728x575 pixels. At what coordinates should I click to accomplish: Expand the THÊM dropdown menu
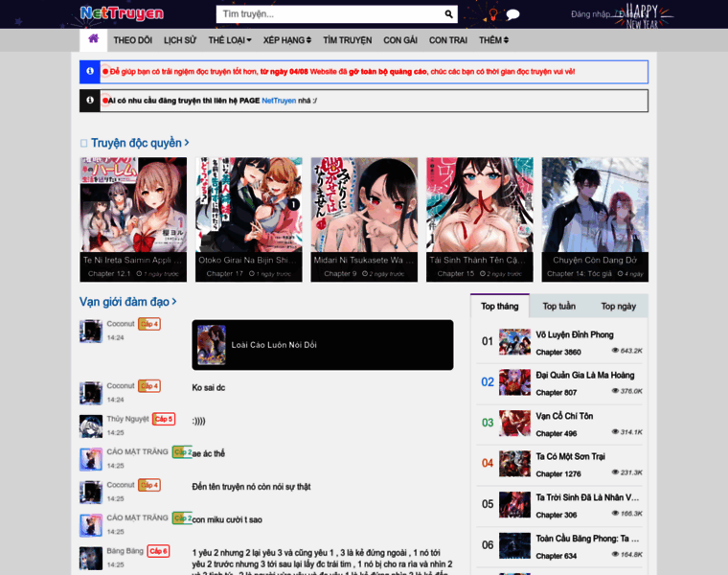pyautogui.click(x=493, y=40)
